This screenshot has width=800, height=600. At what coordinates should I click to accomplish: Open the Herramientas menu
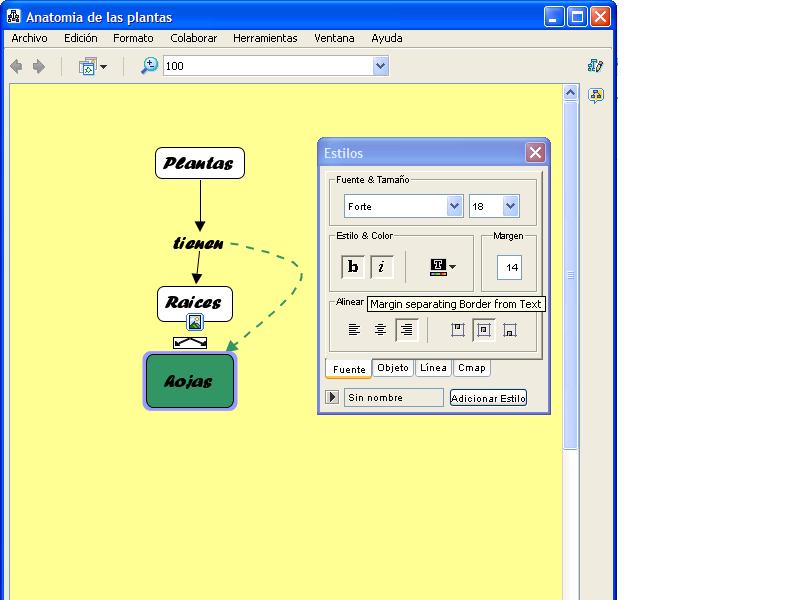point(265,38)
